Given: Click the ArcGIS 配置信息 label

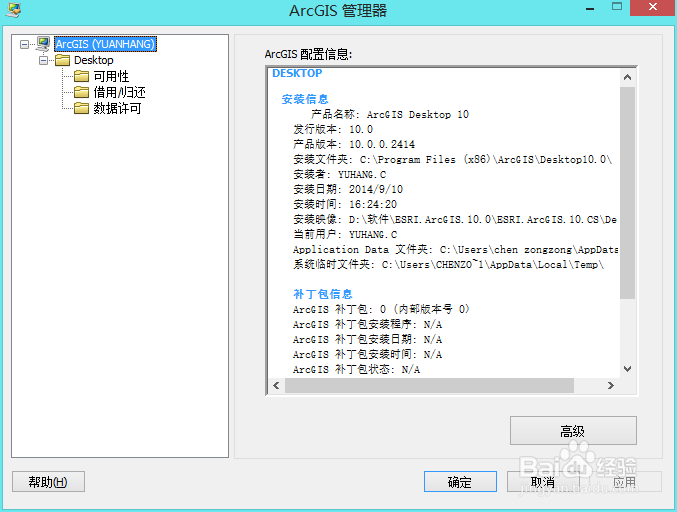Looking at the screenshot, I should pos(308,54).
